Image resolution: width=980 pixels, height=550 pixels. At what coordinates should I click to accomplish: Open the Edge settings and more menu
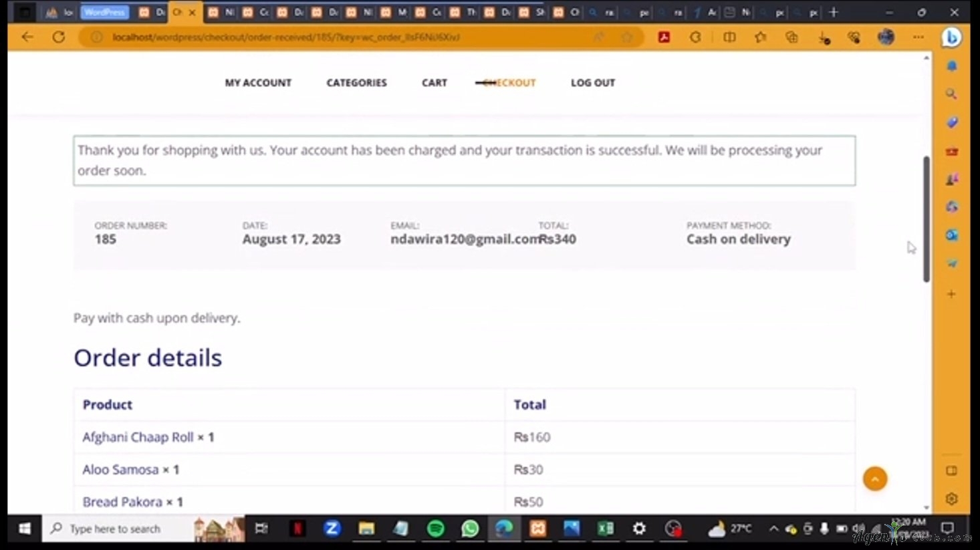(918, 37)
